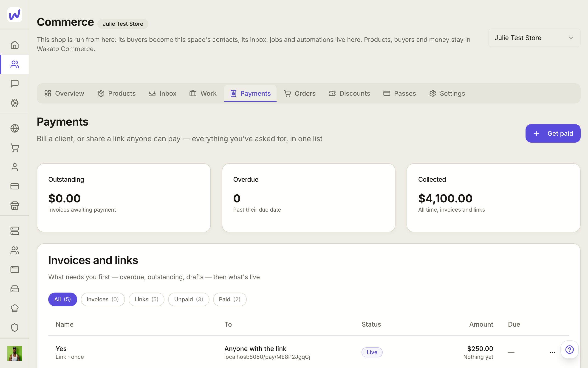Open the Home sidebar icon
This screenshot has width=588, height=368.
pyautogui.click(x=14, y=45)
